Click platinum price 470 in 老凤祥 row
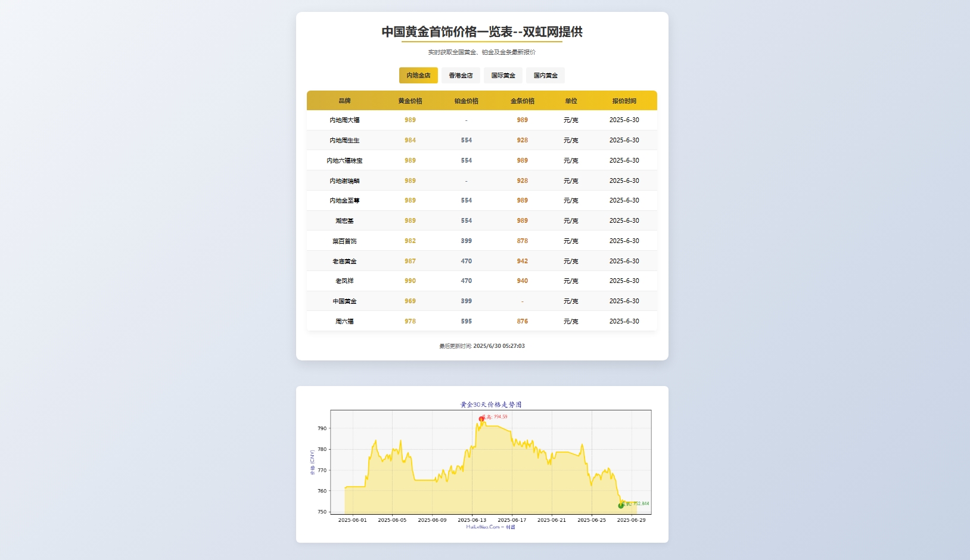The width and height of the screenshot is (970, 560). [466, 281]
